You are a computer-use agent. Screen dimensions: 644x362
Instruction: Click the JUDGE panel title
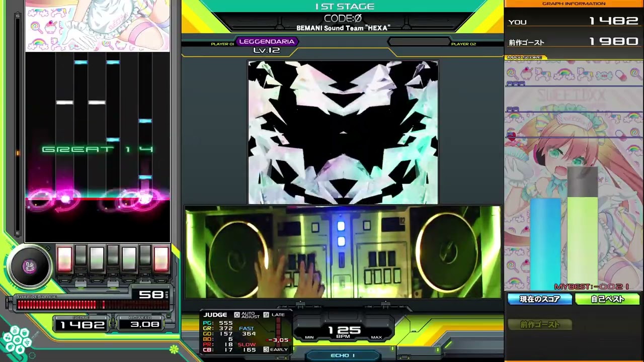click(x=215, y=315)
